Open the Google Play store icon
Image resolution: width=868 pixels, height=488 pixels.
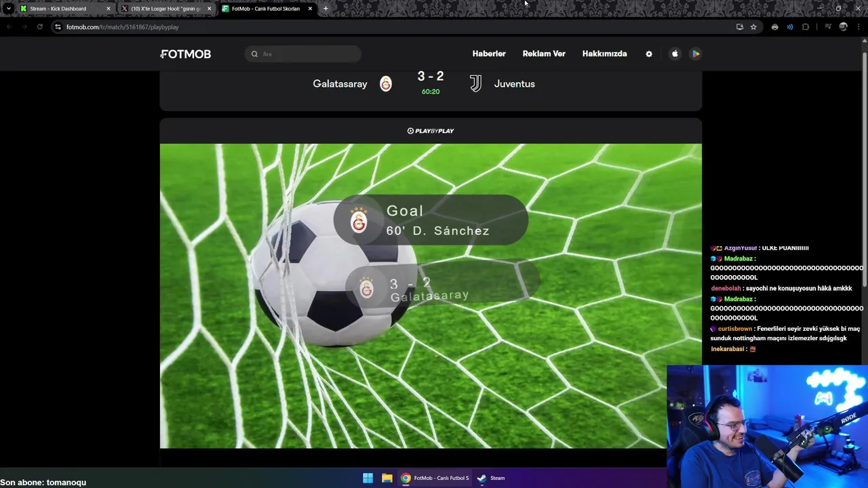click(695, 54)
